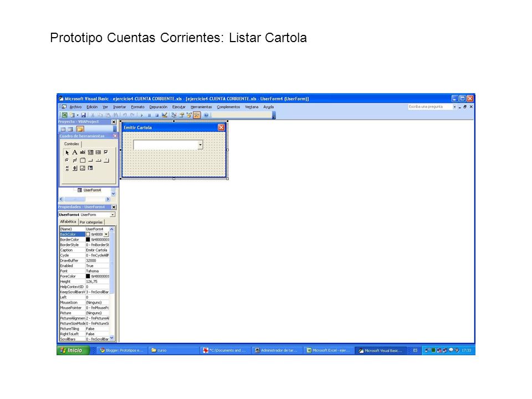Click the Caption value 'Emitir Cartola'

tap(98, 250)
